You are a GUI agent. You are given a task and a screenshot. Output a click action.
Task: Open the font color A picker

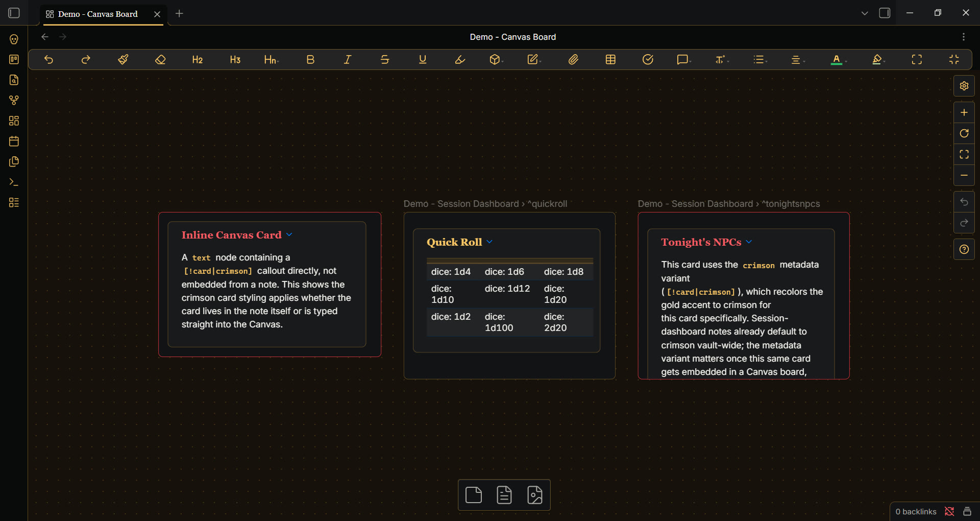click(838, 60)
